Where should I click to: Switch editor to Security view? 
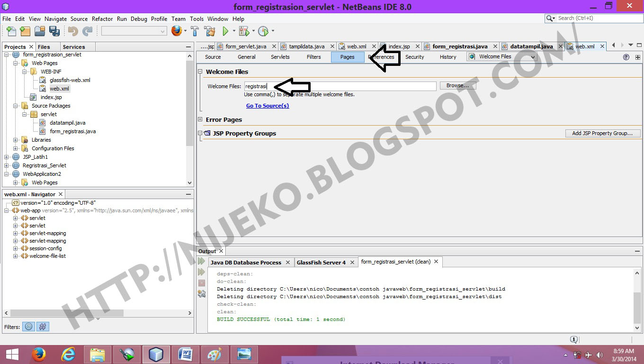[415, 57]
